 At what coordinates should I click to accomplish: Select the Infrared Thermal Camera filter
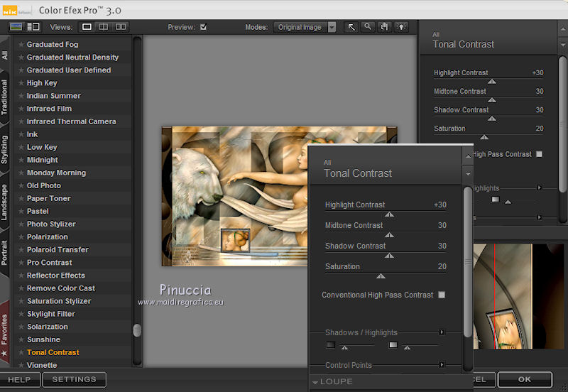(x=71, y=121)
